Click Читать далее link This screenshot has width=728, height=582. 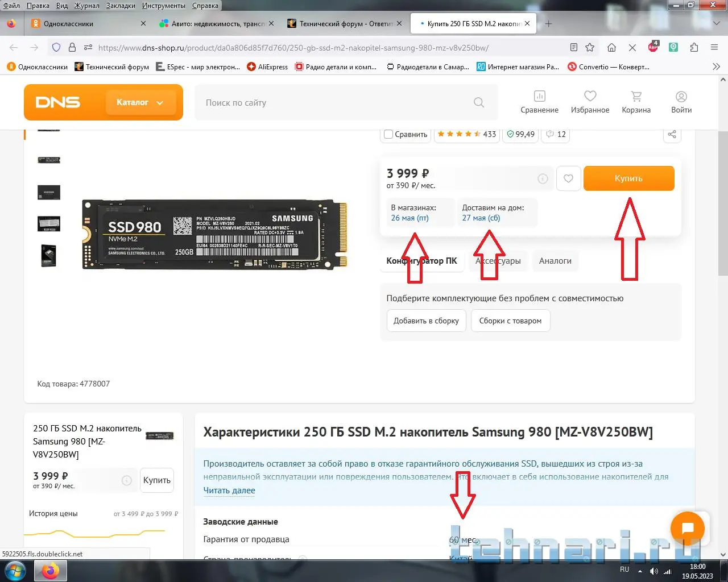[x=229, y=490]
